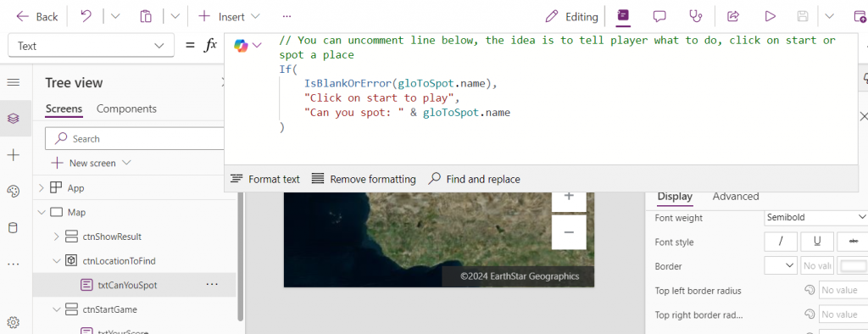Click Find and replace
Viewport: 868px width, 334px height.
[x=475, y=179]
